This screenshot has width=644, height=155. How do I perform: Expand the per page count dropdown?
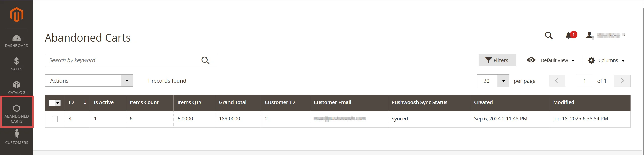click(503, 81)
